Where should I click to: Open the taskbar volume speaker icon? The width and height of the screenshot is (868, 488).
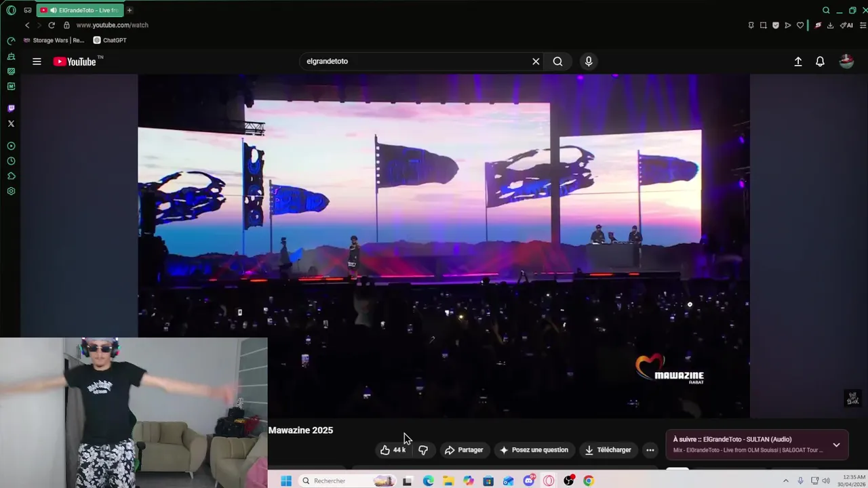[826, 481]
